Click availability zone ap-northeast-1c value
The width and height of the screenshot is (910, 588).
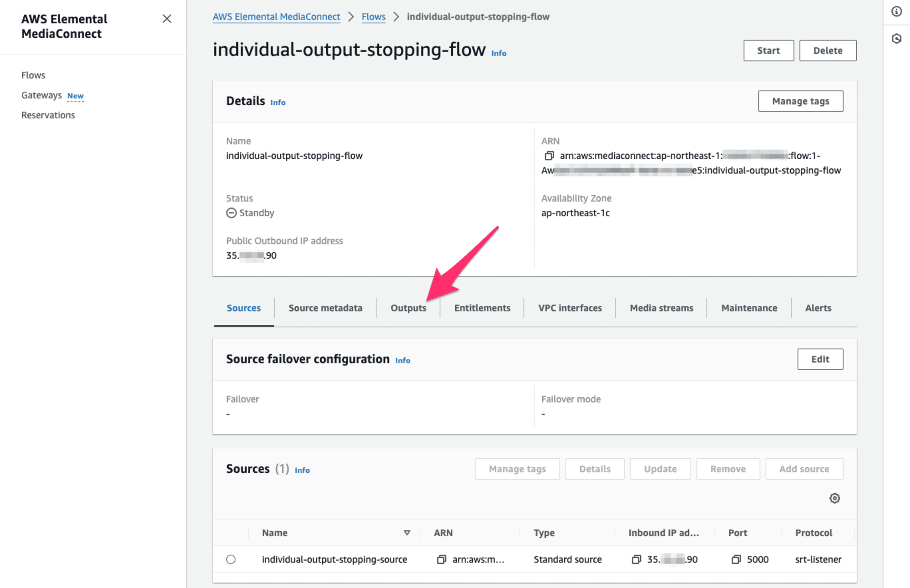575,213
